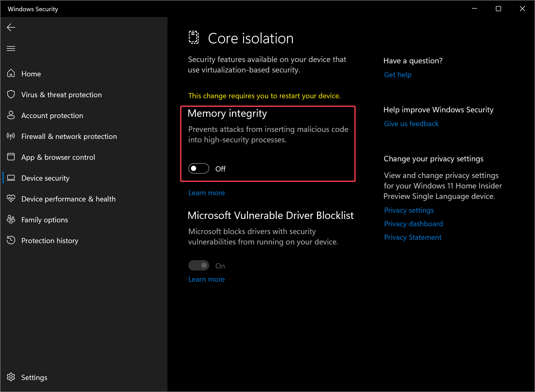Turn on the Memory integrity toggle

coord(199,168)
